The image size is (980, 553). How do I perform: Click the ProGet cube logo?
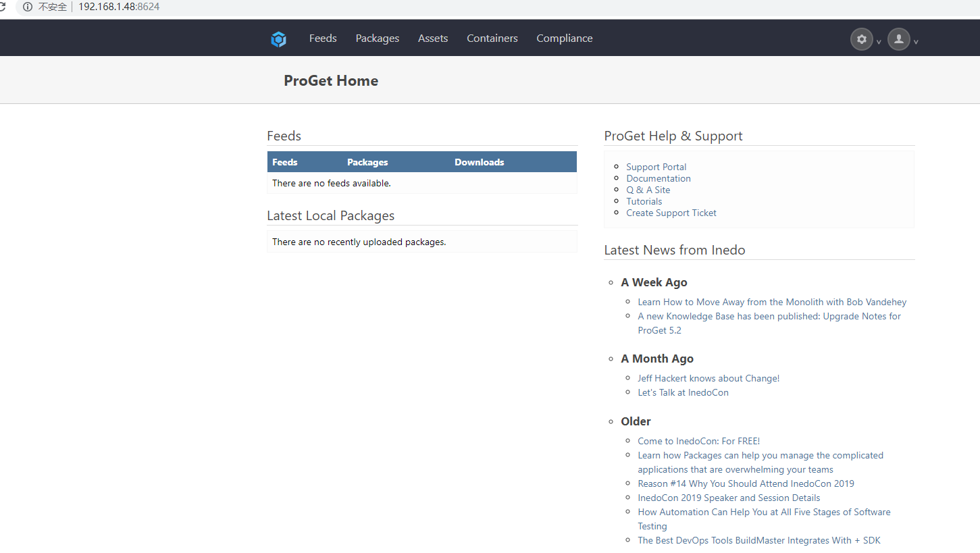(x=278, y=39)
